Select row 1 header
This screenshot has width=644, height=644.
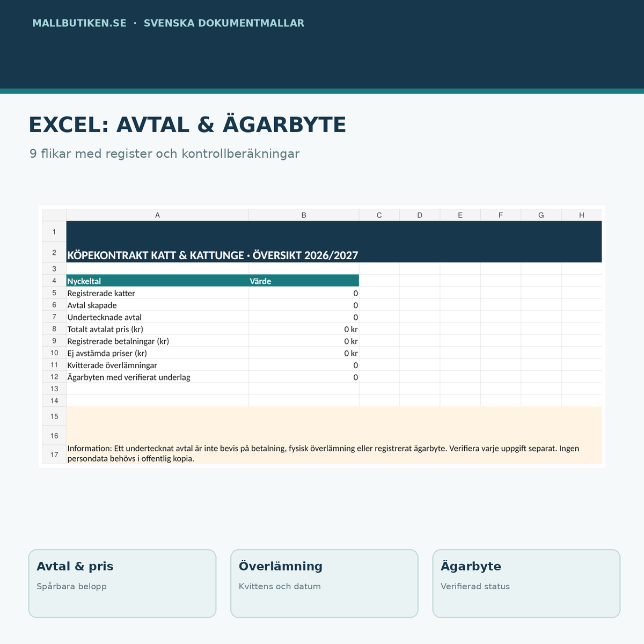click(54, 231)
